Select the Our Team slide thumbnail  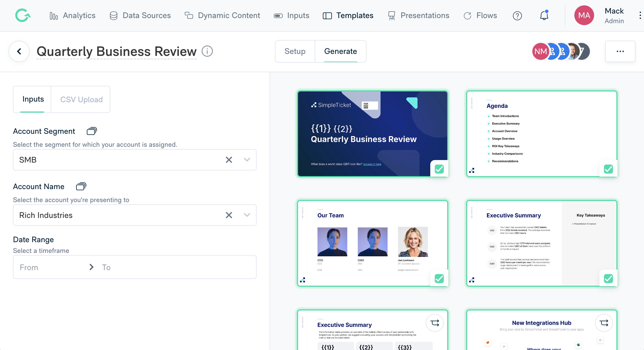pyautogui.click(x=372, y=243)
